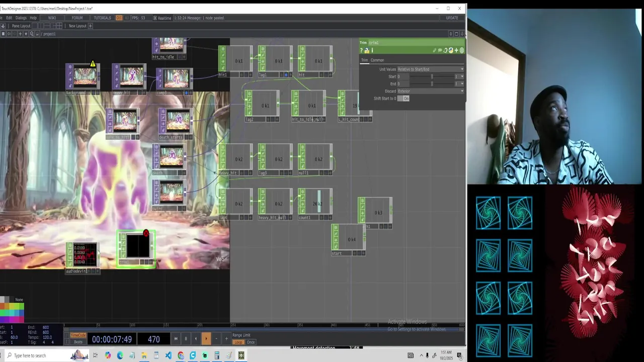Image resolution: width=644 pixels, height=362 pixels.
Task: Click the power On/Off icon next to TUTORIALS
Action: (119, 18)
